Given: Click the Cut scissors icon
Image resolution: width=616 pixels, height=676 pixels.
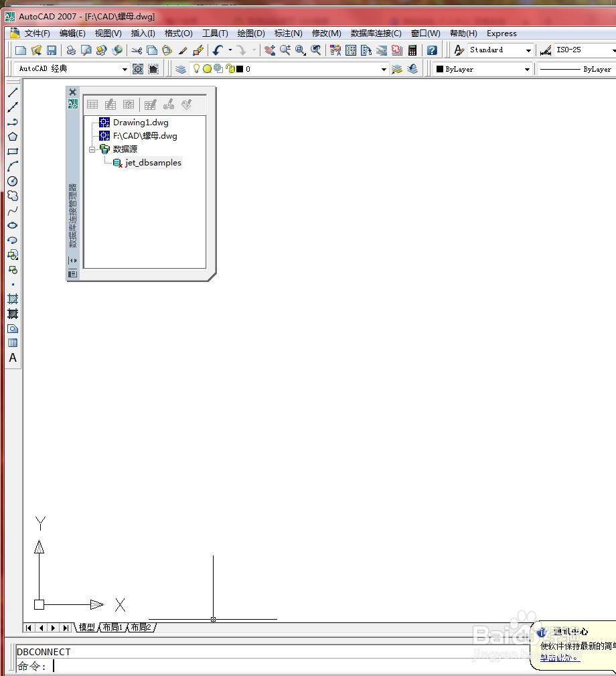Looking at the screenshot, I should 137,50.
